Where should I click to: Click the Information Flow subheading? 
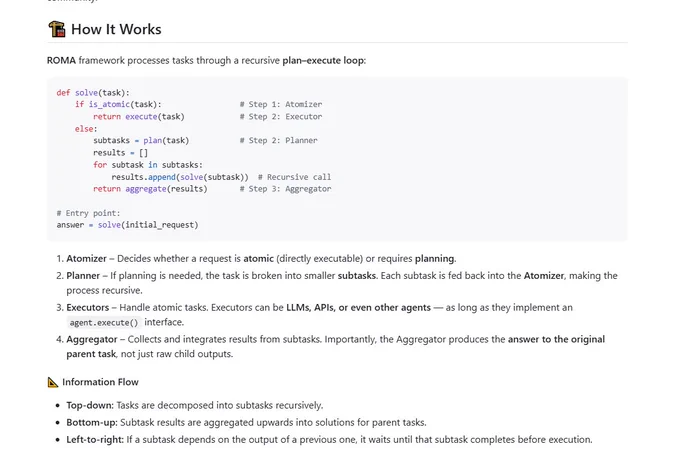point(100,382)
